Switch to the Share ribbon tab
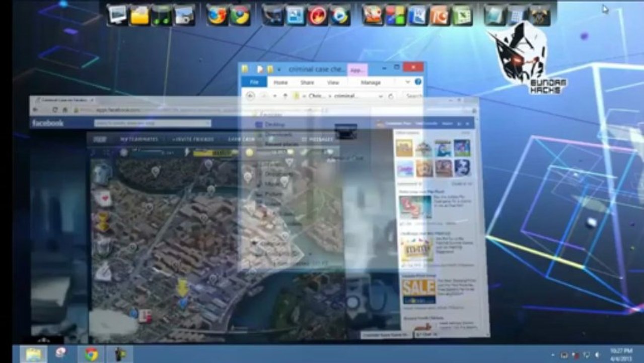 307,82
